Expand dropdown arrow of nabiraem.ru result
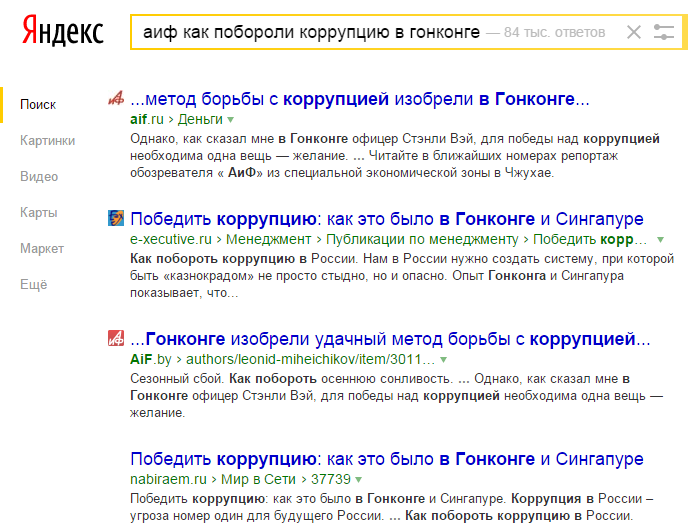Screen dimensions: 688x530 358,480
